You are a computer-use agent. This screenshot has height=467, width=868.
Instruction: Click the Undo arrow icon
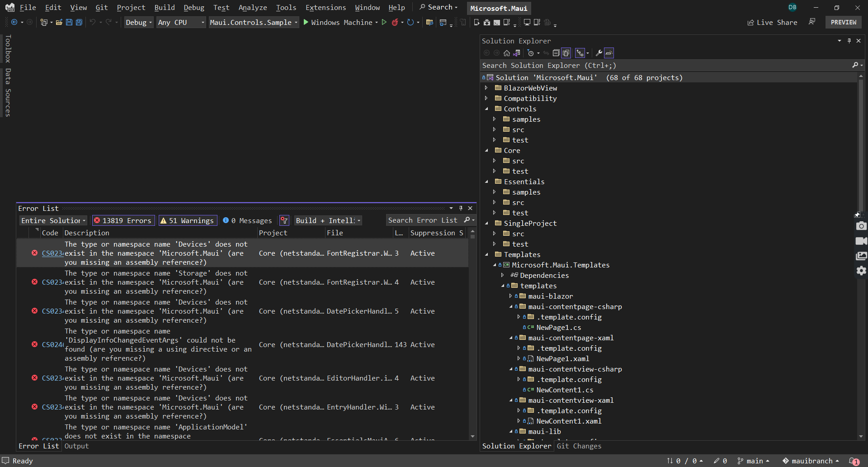pyautogui.click(x=93, y=22)
